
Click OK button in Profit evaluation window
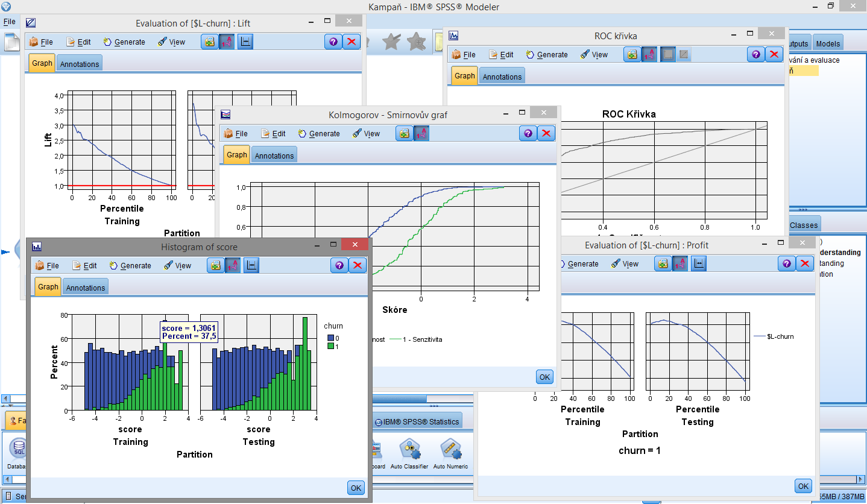pyautogui.click(x=803, y=486)
